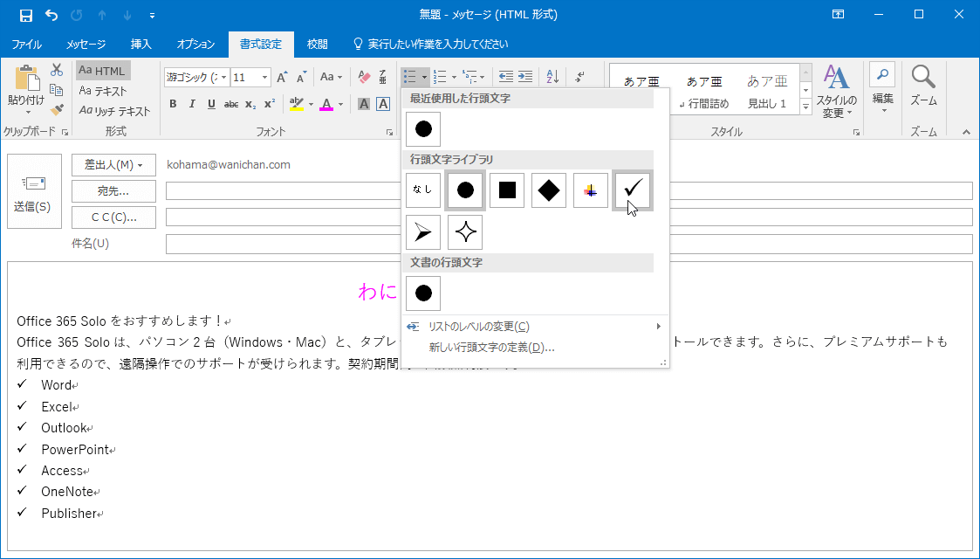Decrease the indent level

(505, 77)
